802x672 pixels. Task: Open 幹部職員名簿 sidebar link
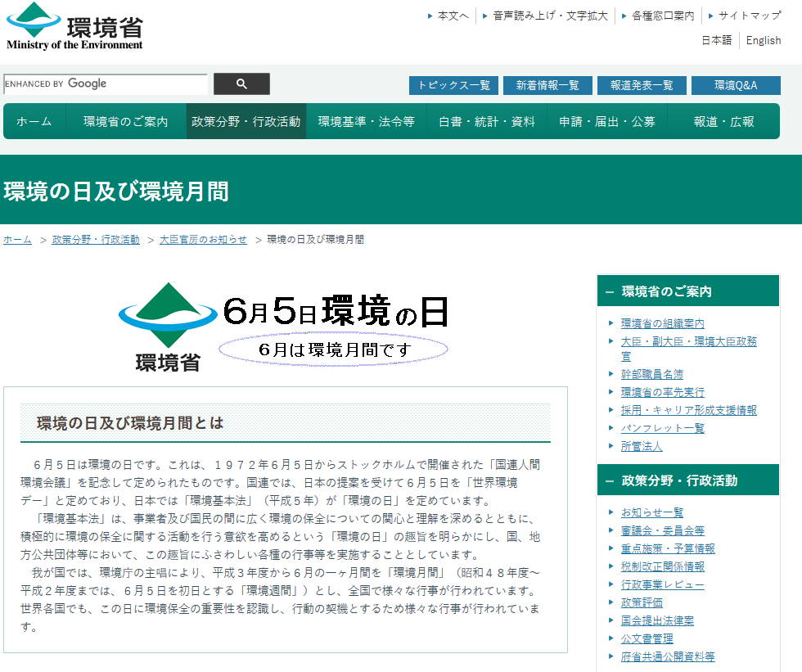click(651, 374)
